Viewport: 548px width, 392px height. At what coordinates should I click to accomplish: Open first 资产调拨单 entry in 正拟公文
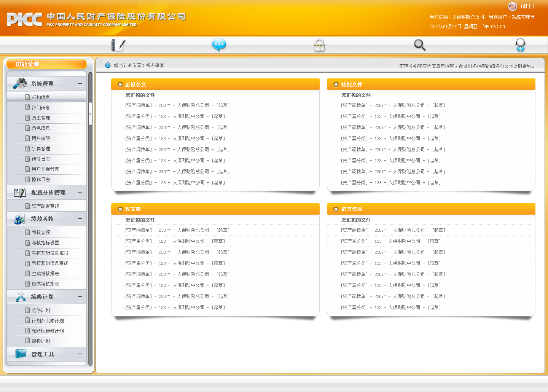coord(177,105)
